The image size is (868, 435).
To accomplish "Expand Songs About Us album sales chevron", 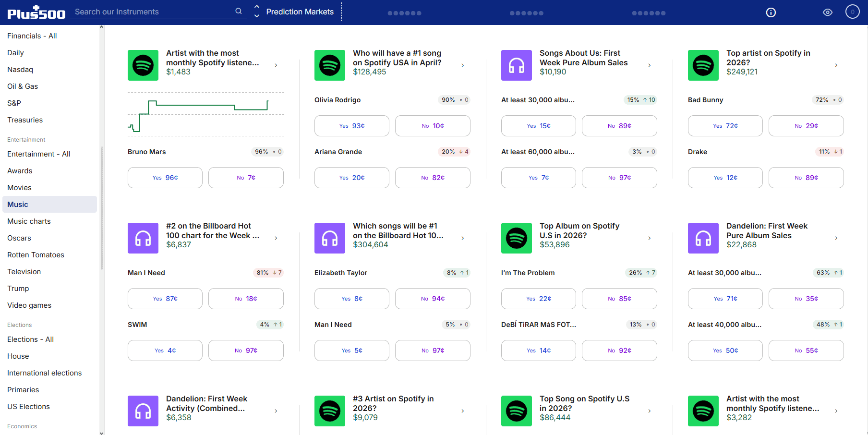I will click(x=650, y=65).
